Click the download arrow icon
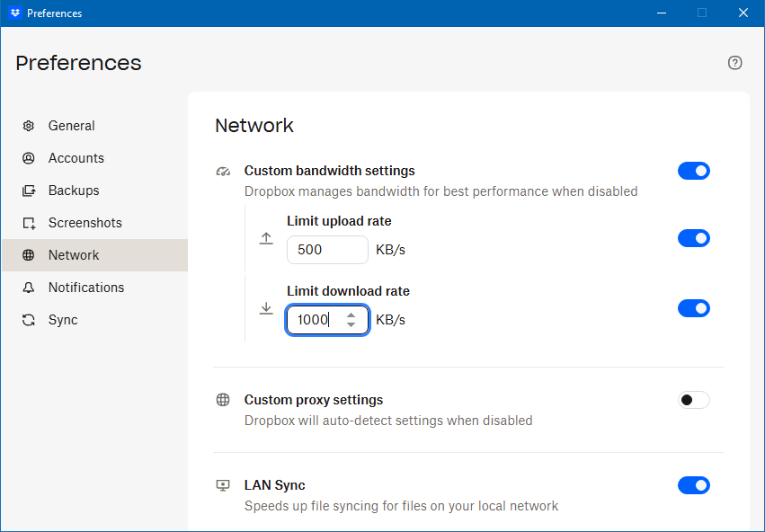 click(266, 308)
